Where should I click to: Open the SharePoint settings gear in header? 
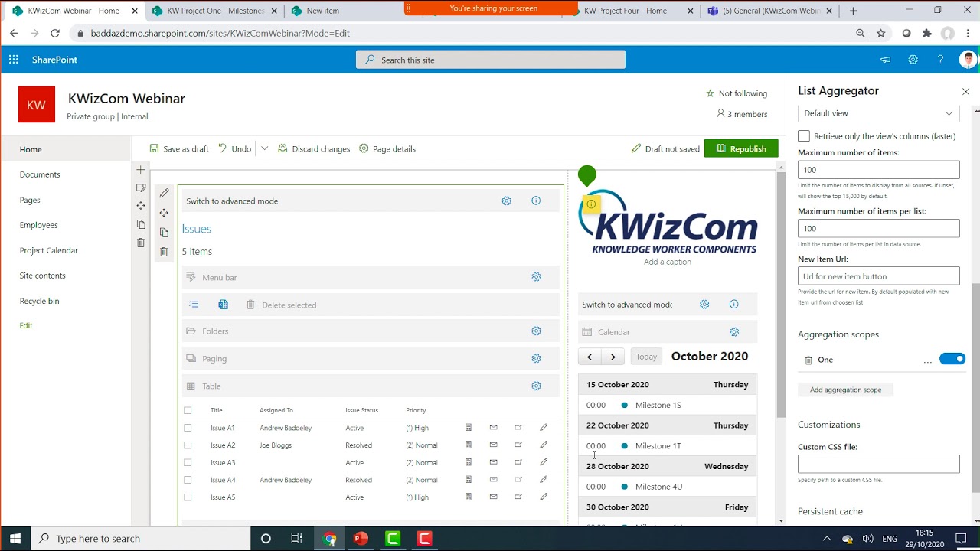913,60
